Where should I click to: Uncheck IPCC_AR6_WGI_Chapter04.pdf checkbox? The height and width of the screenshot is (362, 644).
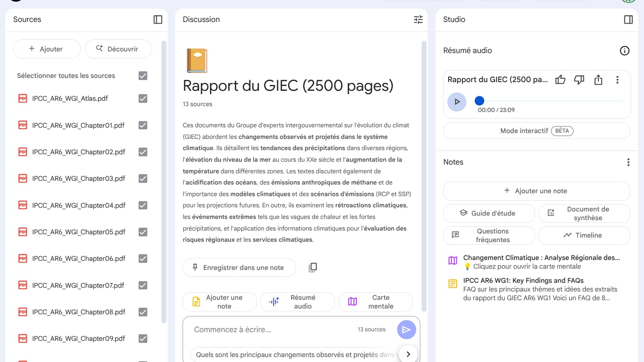pyautogui.click(x=143, y=205)
